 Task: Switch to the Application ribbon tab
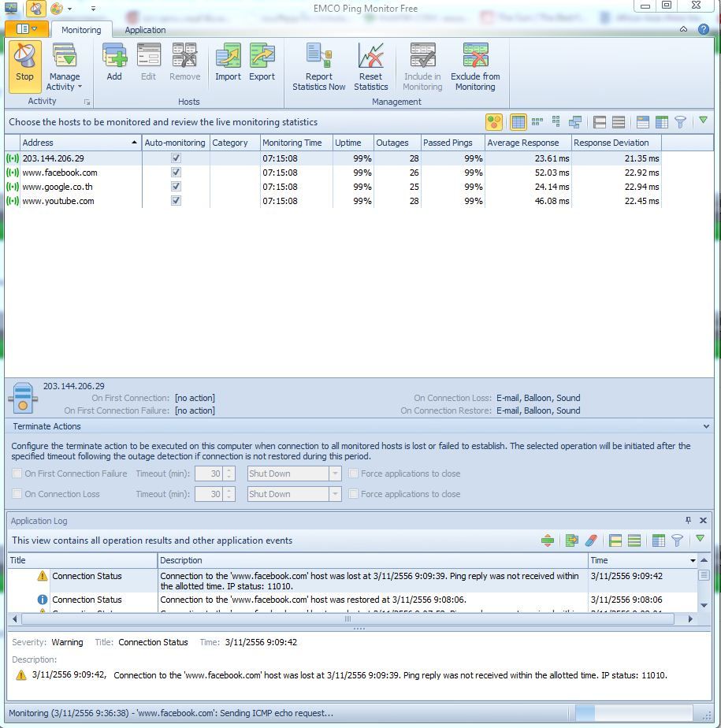coord(145,30)
